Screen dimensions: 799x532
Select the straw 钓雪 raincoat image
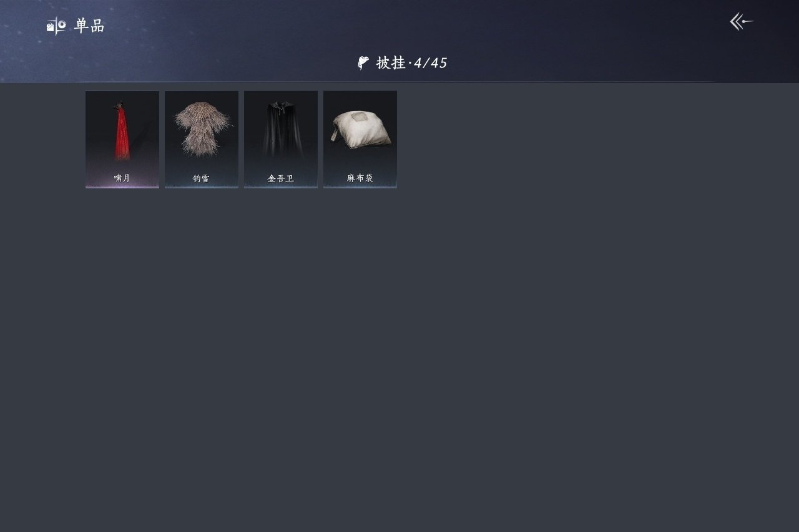[x=202, y=130]
